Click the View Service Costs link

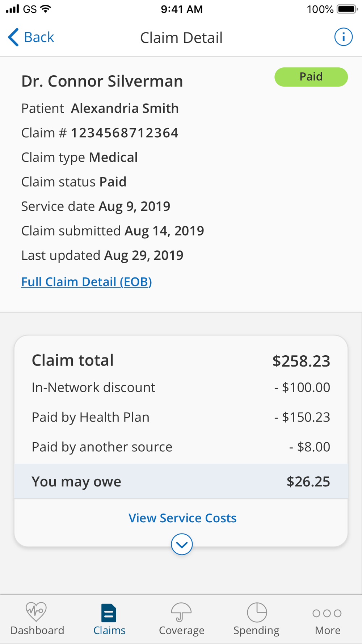coord(182,518)
